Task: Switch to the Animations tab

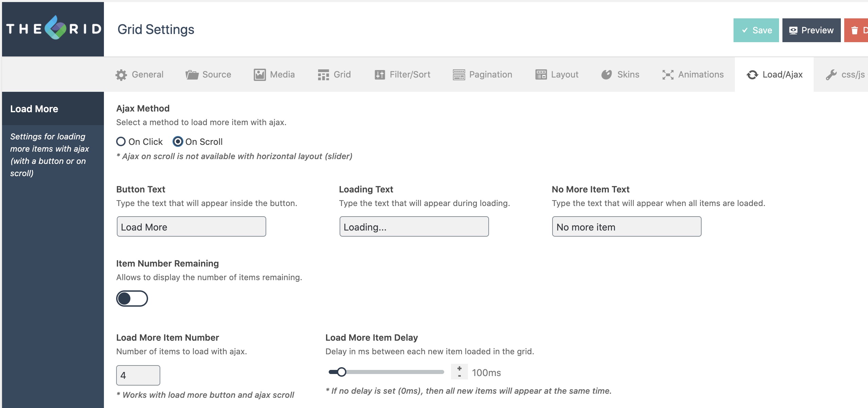Action: point(693,75)
